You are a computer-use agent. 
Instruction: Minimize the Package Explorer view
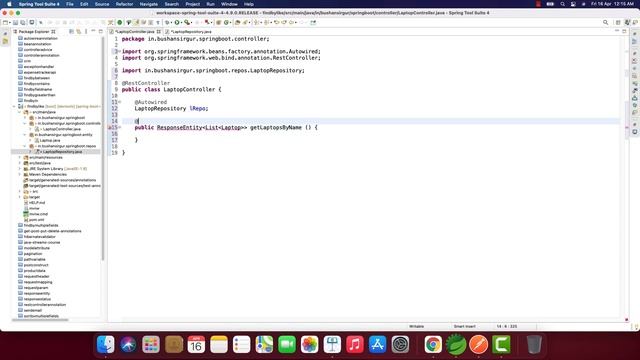pos(93,31)
